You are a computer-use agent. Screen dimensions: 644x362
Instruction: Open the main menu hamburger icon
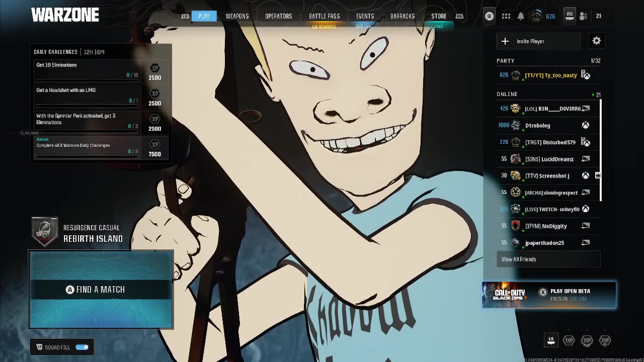(x=489, y=16)
